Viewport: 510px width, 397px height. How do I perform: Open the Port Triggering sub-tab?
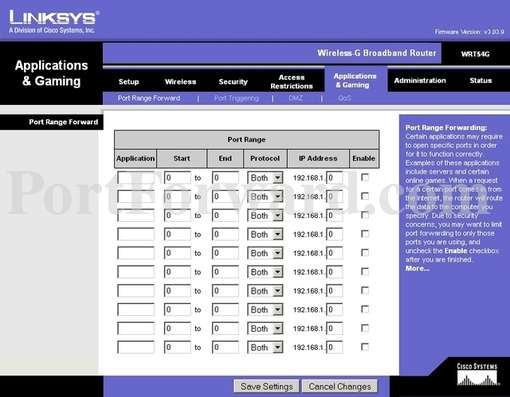(236, 98)
